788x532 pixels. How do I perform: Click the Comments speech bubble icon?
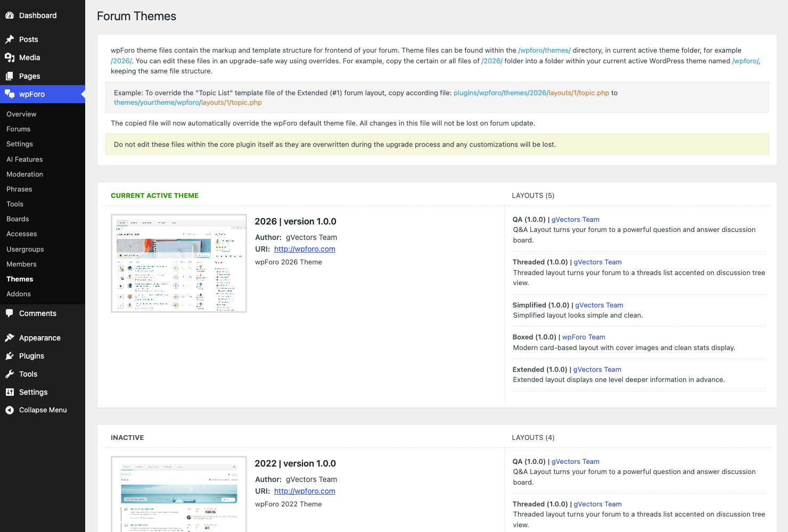pos(10,313)
